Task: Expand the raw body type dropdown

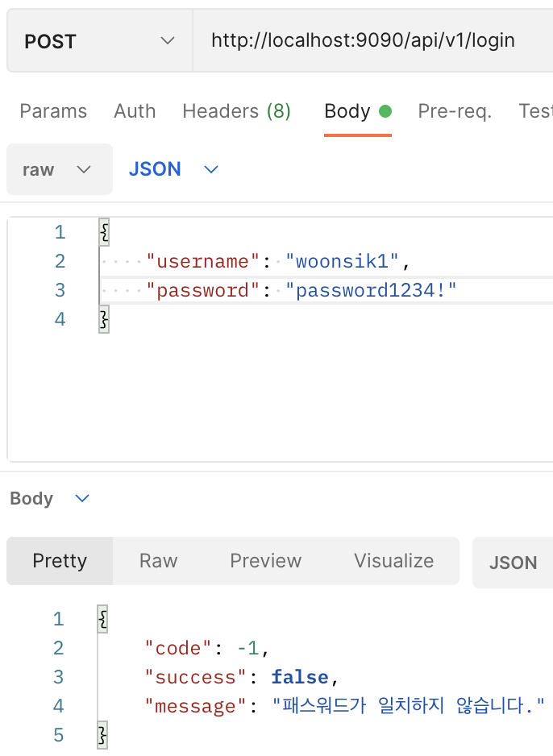Action: point(59,169)
